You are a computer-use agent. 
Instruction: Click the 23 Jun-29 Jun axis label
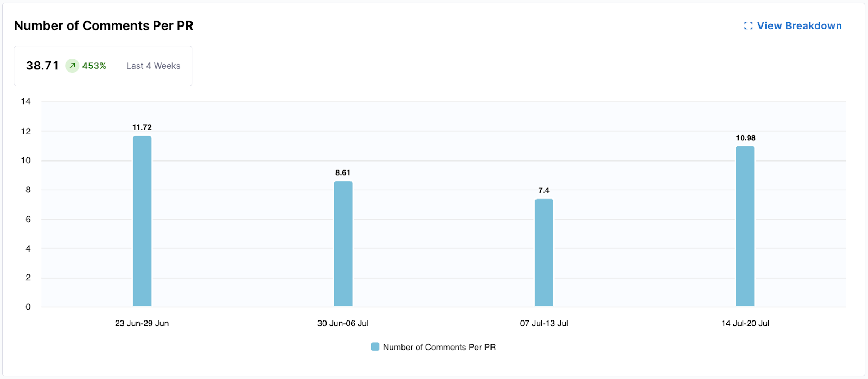[x=142, y=323]
